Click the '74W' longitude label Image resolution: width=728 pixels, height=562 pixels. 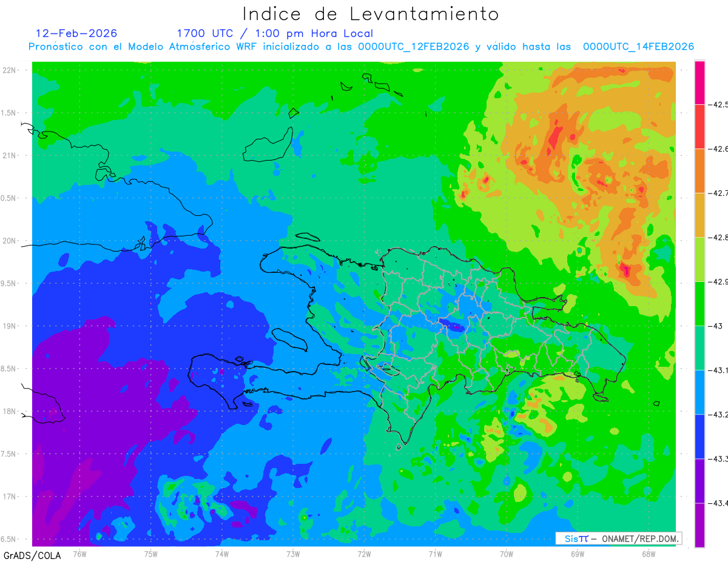[x=222, y=554]
